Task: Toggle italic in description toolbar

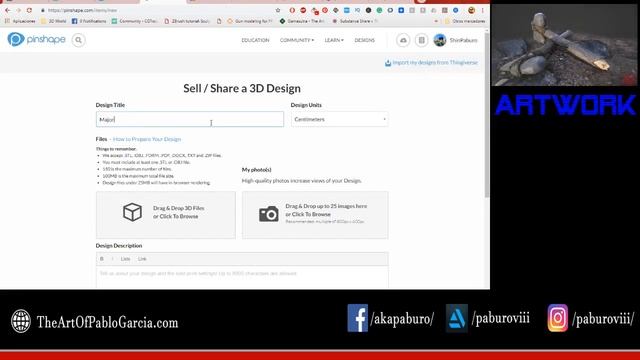Action: click(112, 259)
